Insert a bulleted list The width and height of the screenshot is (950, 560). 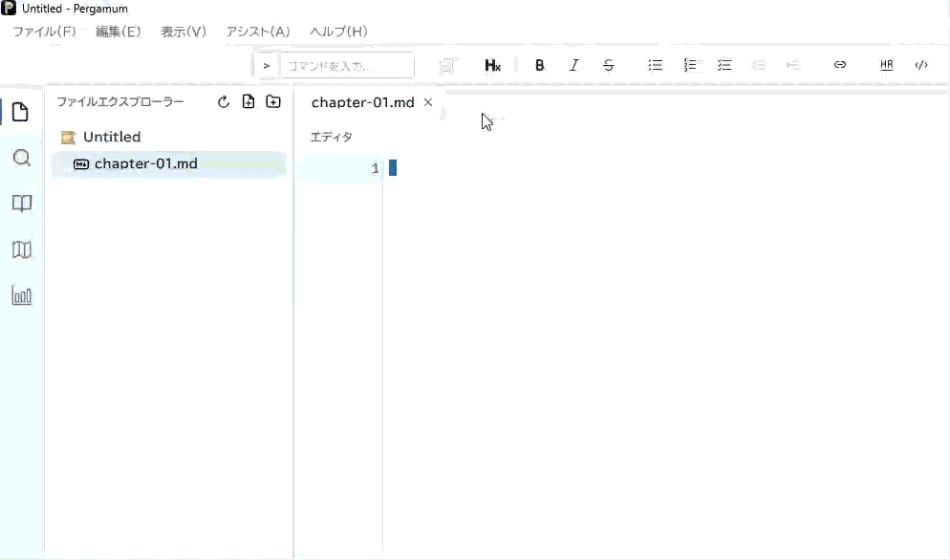click(x=655, y=65)
